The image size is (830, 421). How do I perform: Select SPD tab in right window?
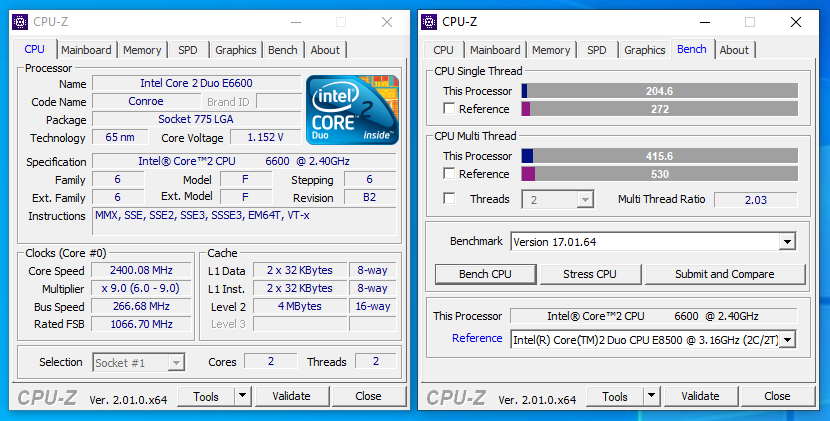(x=597, y=50)
